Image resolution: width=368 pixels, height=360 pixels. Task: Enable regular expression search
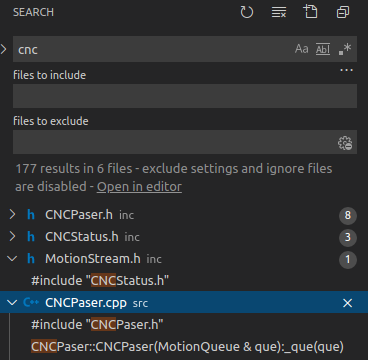pos(345,49)
